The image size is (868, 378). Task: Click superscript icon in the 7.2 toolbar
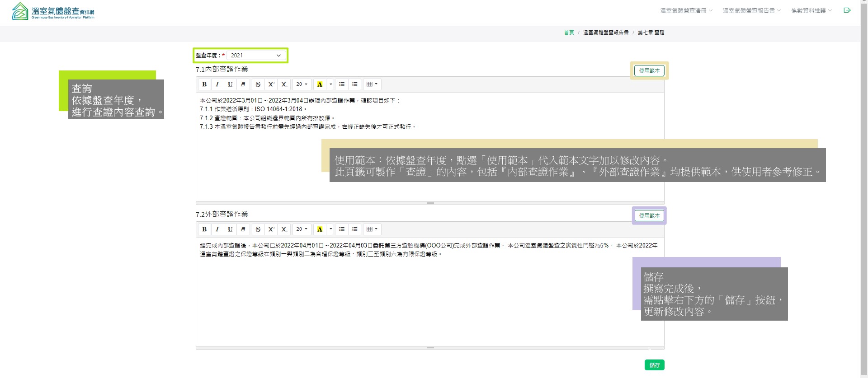(x=271, y=229)
